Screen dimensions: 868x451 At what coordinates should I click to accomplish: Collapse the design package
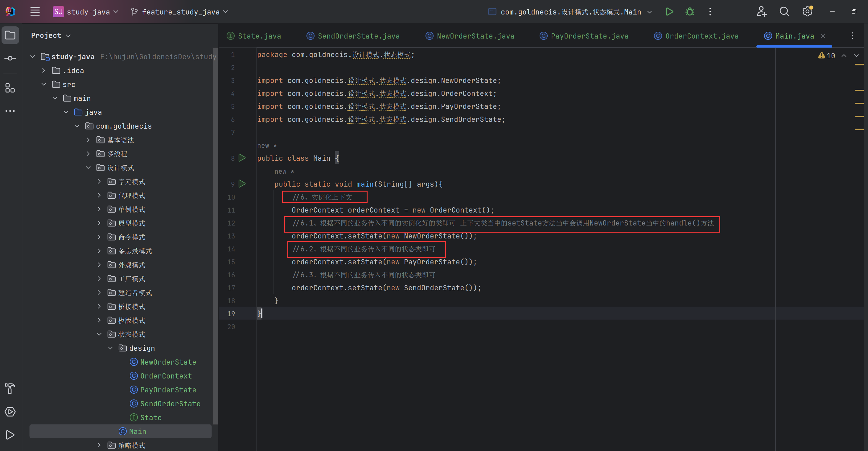click(110, 348)
